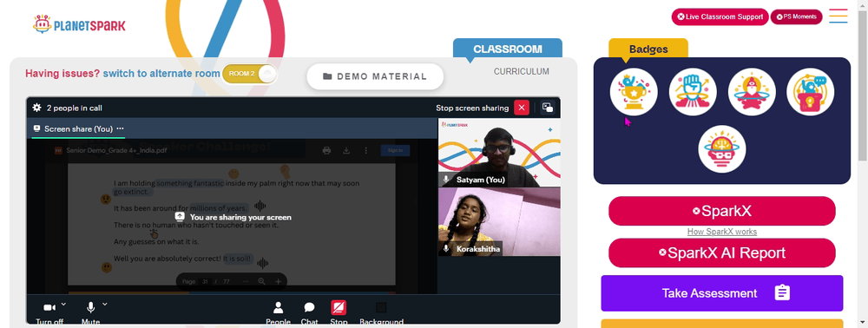Screen dimensions: 868x328
Task: Click Satyam's microphone indicator
Action: pos(446,180)
